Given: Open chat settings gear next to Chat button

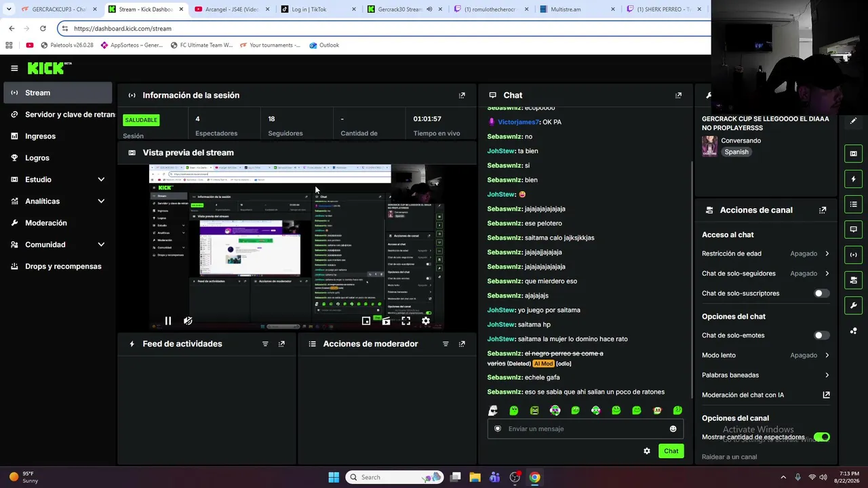Looking at the screenshot, I should [x=647, y=451].
